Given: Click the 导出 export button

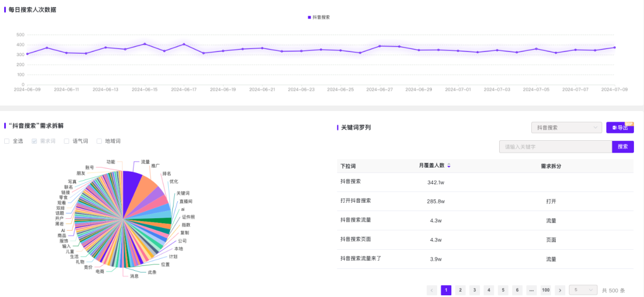Looking at the screenshot, I should pos(620,128).
